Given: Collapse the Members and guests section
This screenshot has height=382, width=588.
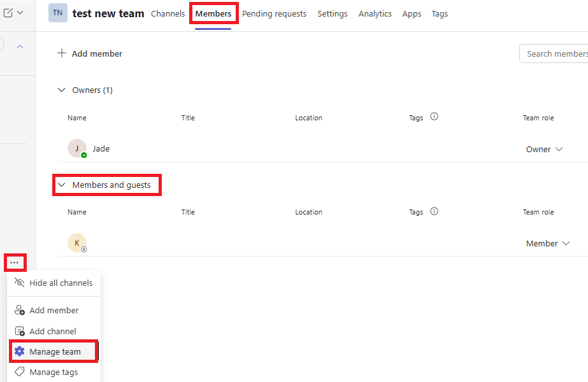Looking at the screenshot, I should [62, 185].
